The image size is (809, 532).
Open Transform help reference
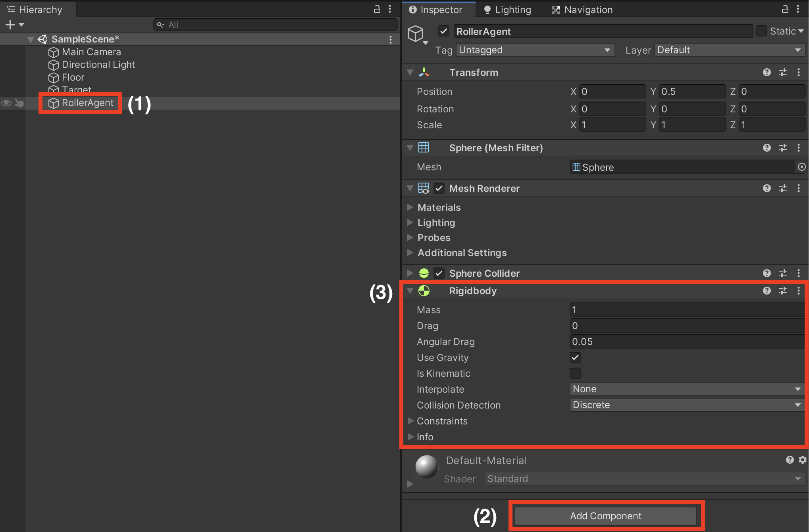[767, 72]
